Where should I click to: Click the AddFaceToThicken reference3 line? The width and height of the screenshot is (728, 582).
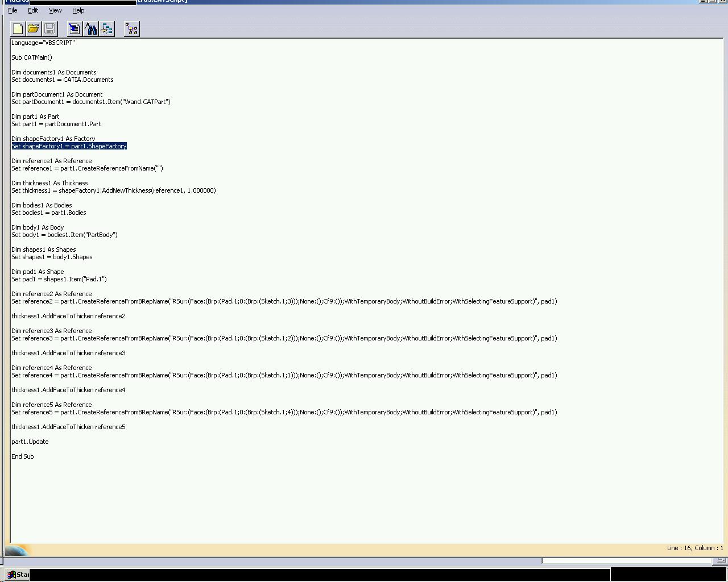[x=68, y=353]
